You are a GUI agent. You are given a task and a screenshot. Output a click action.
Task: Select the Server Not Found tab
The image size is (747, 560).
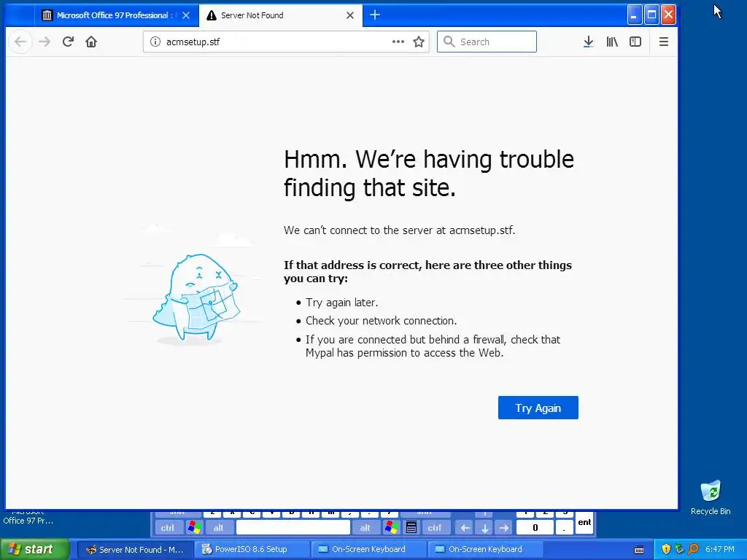click(x=281, y=15)
